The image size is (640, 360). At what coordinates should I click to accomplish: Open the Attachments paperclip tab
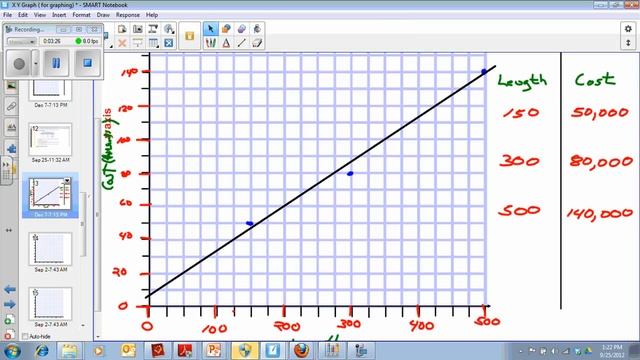point(11,107)
